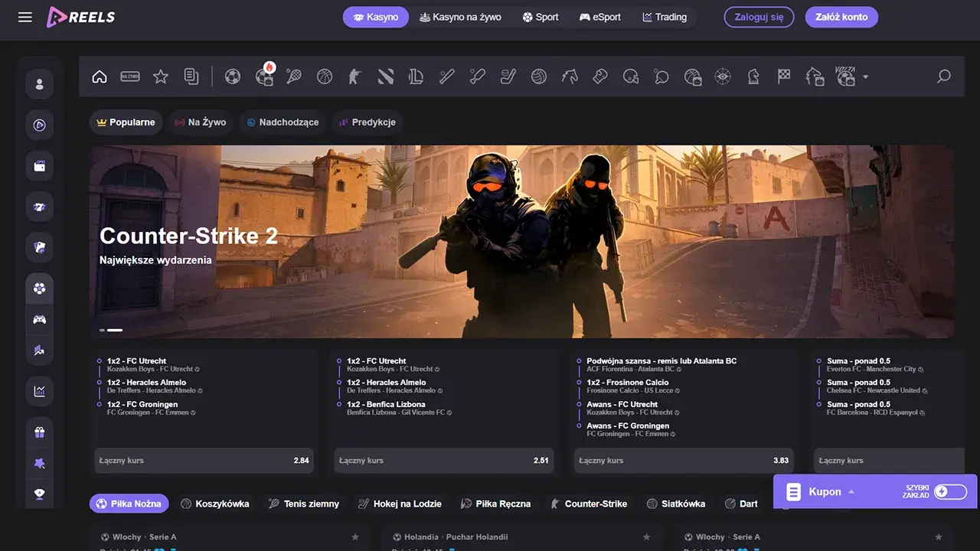The width and height of the screenshot is (980, 551).
Task: Toggle the Szybki Zakład switch
Action: [950, 491]
